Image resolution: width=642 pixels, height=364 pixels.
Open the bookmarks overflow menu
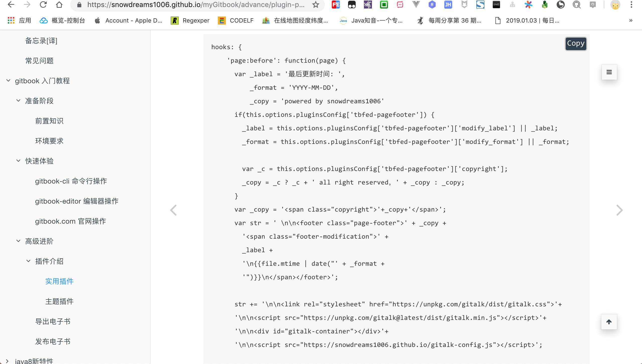click(630, 20)
